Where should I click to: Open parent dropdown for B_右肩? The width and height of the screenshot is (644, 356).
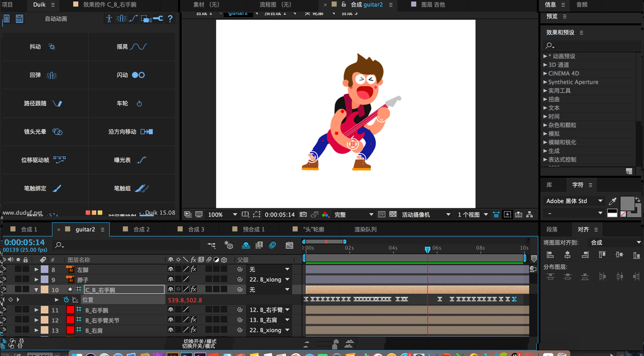pos(269,330)
